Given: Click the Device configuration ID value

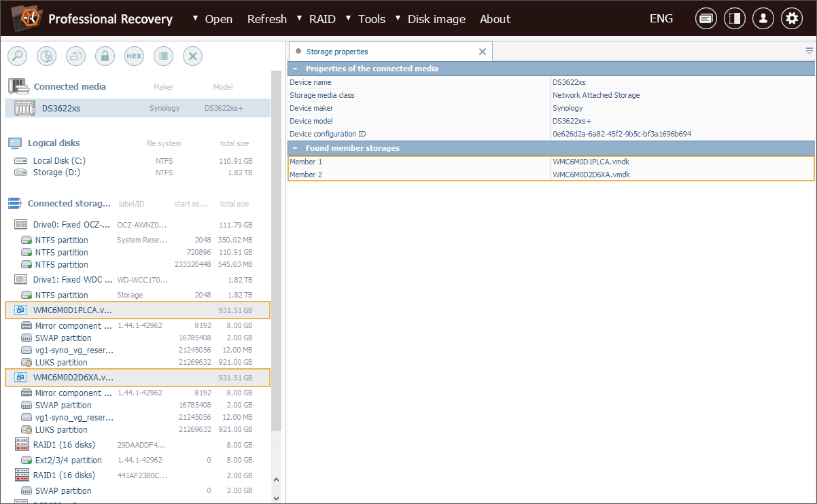Looking at the screenshot, I should coord(622,134).
